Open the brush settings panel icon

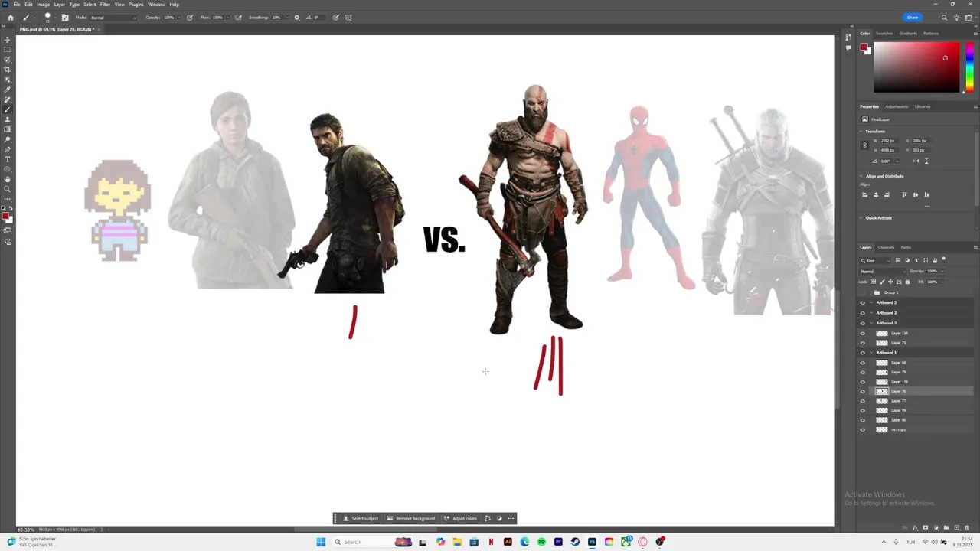65,18
